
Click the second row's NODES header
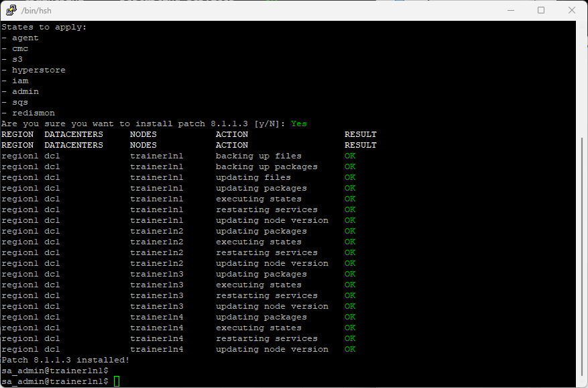click(x=143, y=145)
